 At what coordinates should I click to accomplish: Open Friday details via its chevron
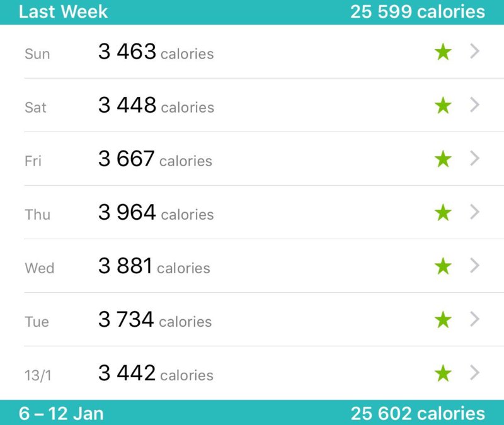475,159
